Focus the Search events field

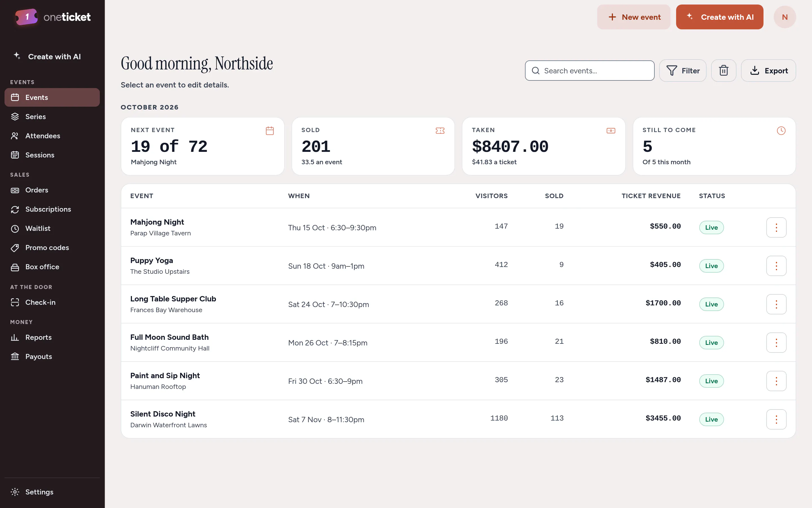click(x=590, y=71)
